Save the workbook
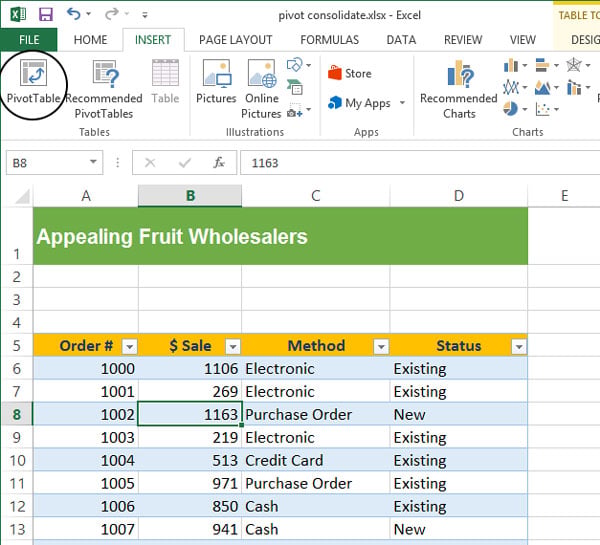600x545 pixels. pos(46,15)
